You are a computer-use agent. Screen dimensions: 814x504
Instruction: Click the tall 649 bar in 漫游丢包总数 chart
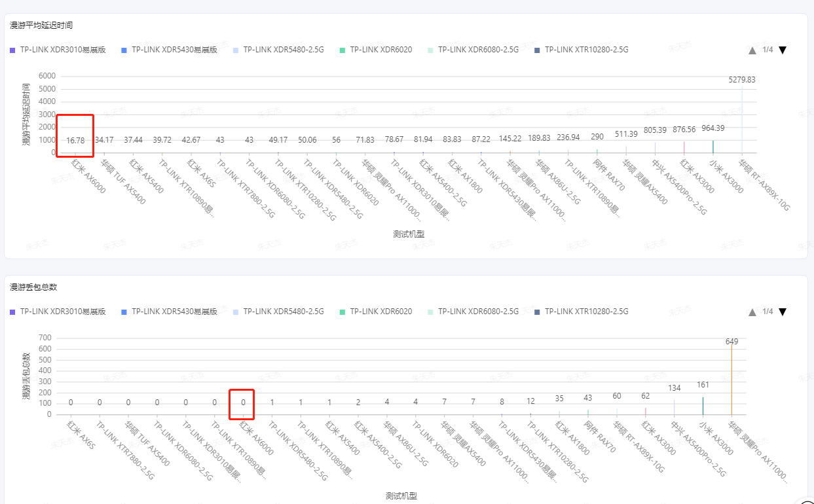[731, 380]
